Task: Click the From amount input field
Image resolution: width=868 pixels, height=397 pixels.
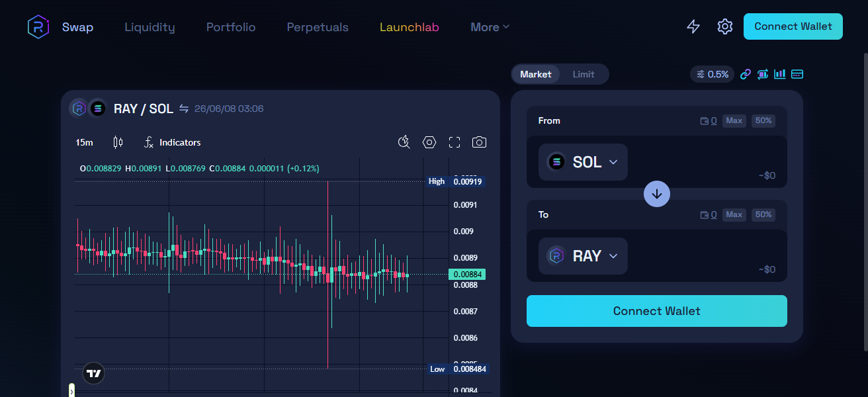Action: [705, 159]
